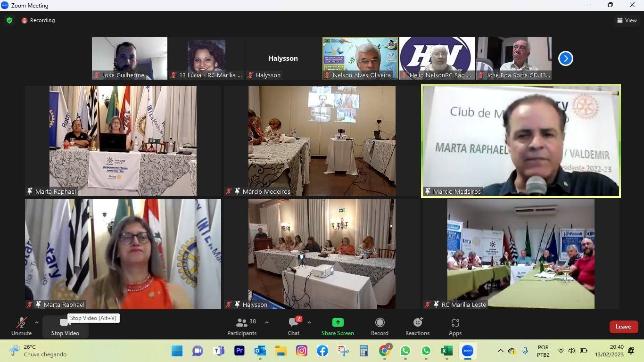
Task: Toggle the Stop Video camera button
Action: 65,327
